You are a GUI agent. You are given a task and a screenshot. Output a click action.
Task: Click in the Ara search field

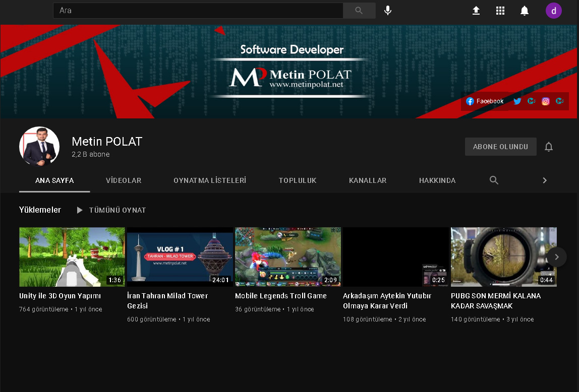198,11
